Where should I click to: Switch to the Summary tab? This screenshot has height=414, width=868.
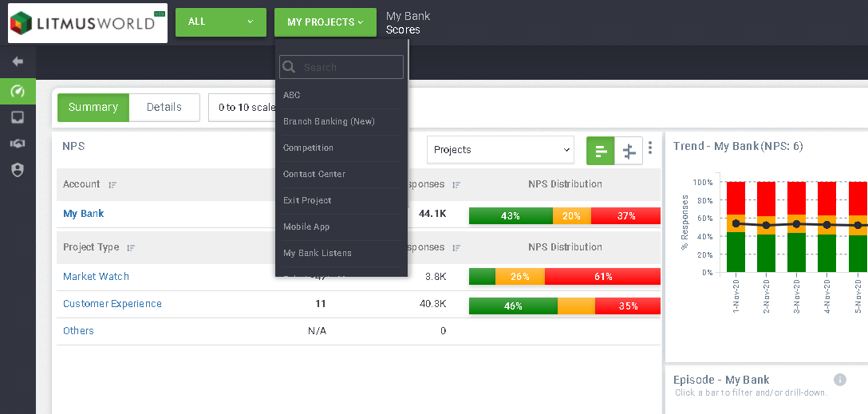[x=93, y=107]
